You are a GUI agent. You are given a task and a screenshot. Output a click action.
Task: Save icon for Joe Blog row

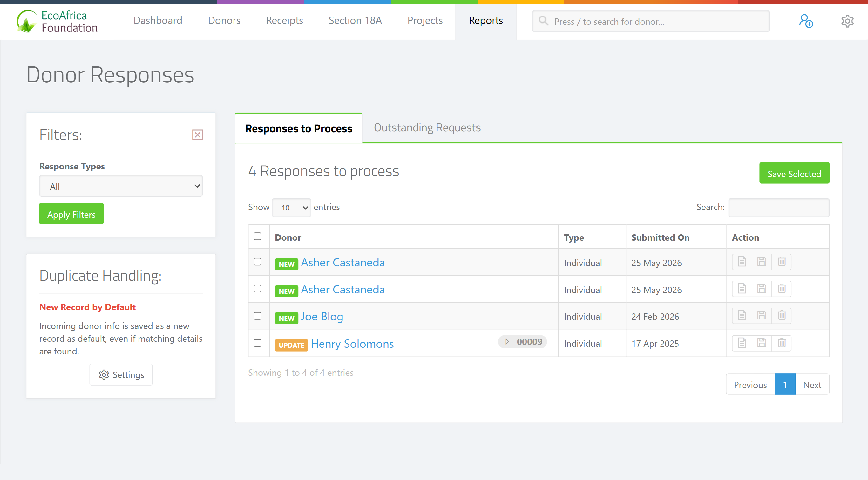click(x=762, y=316)
